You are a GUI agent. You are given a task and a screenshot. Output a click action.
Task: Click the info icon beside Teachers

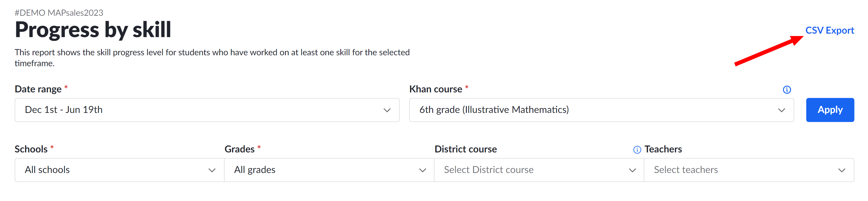(x=637, y=149)
